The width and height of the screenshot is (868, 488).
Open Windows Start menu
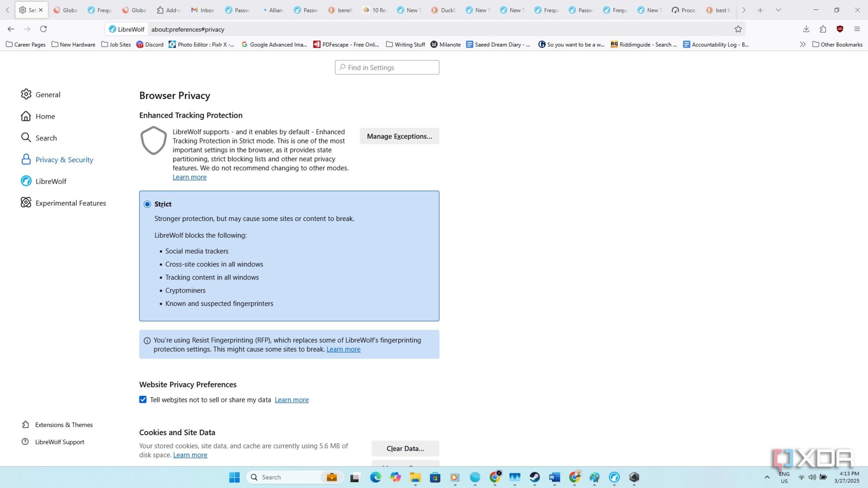point(234,477)
